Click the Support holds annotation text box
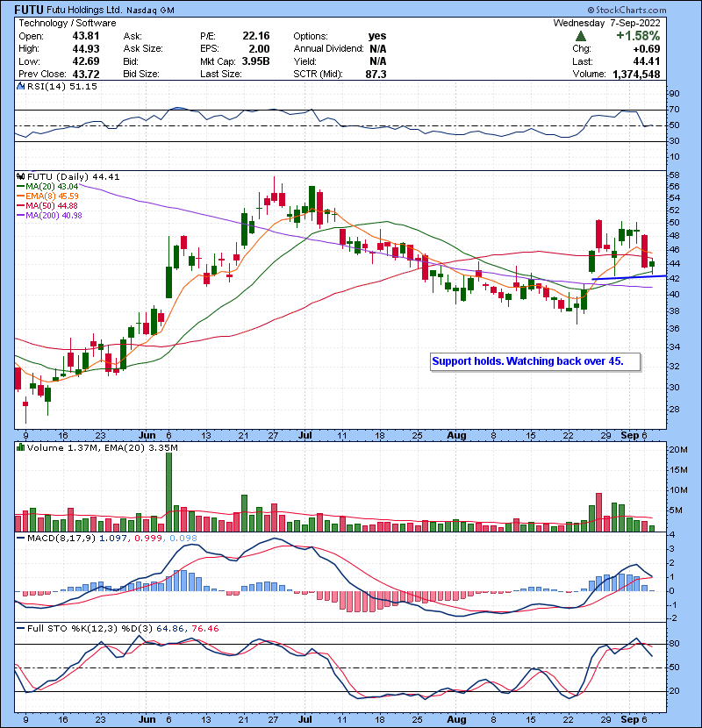 (x=535, y=361)
